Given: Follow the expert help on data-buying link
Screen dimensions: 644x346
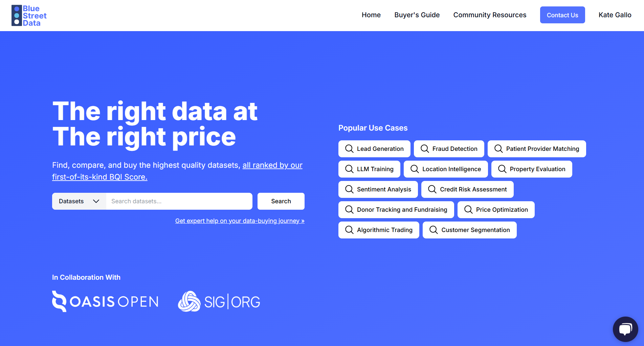Looking at the screenshot, I should 240,221.
